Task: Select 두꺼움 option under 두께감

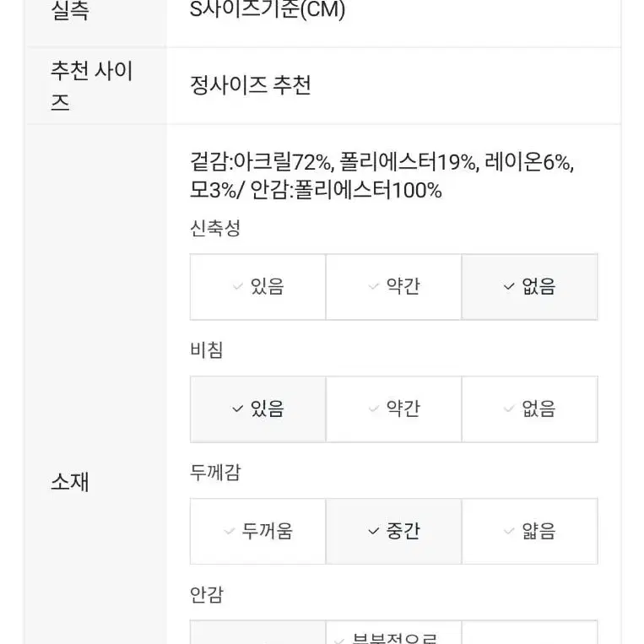Action: click(258, 531)
